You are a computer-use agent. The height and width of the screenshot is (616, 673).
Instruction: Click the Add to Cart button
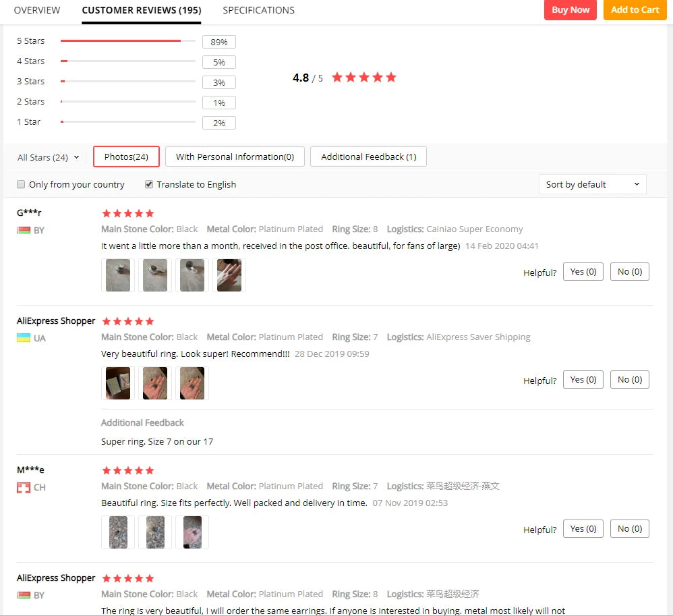tap(635, 10)
